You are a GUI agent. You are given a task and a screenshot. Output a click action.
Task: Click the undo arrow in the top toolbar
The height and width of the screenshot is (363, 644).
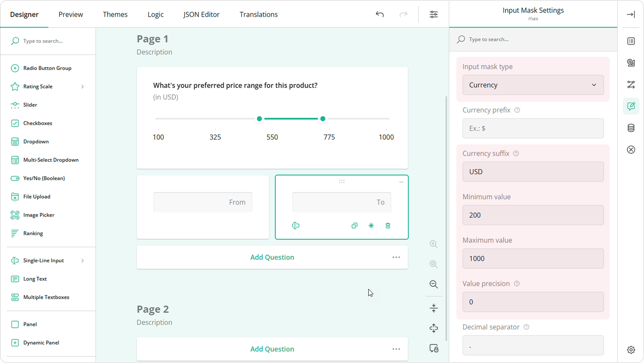coord(380,14)
